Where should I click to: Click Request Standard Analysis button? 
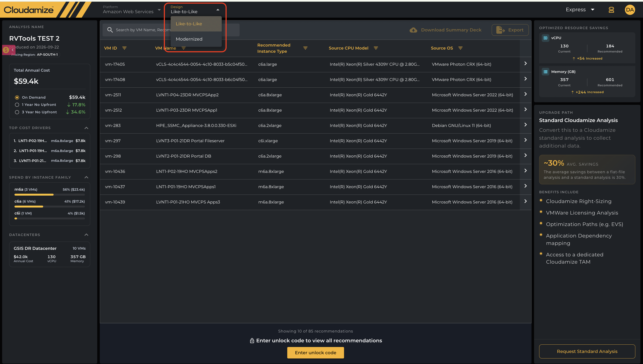[587, 351]
